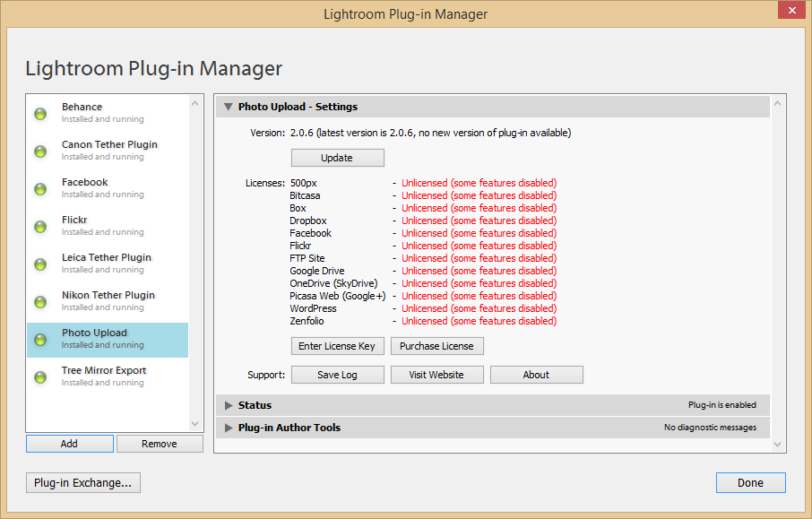The height and width of the screenshot is (519, 812).
Task: Click the Photo Upload green status light
Action: 40,340
